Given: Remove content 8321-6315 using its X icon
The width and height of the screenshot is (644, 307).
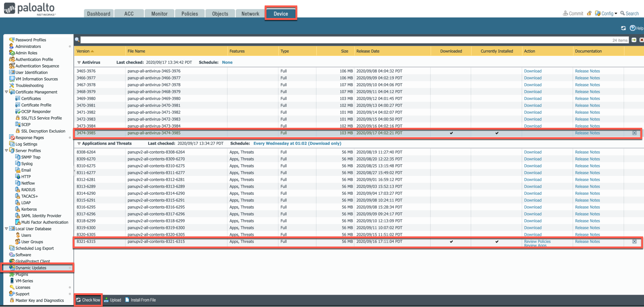Looking at the screenshot, I should click(x=634, y=241).
